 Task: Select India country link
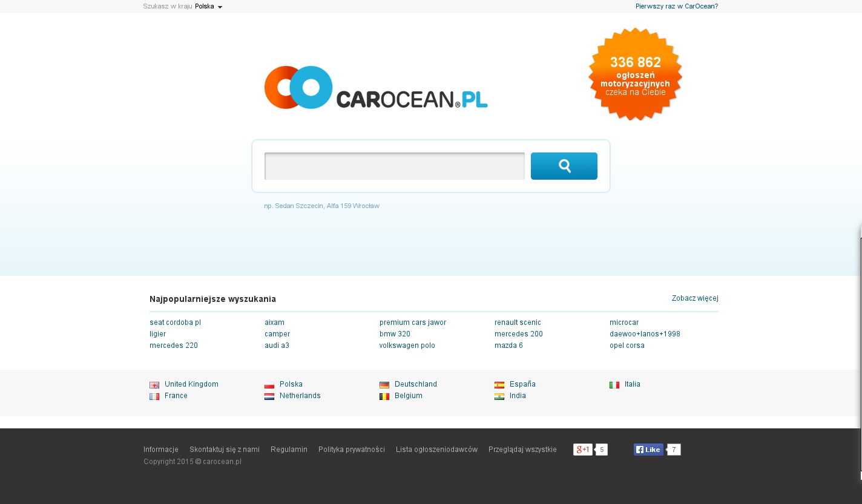point(518,396)
